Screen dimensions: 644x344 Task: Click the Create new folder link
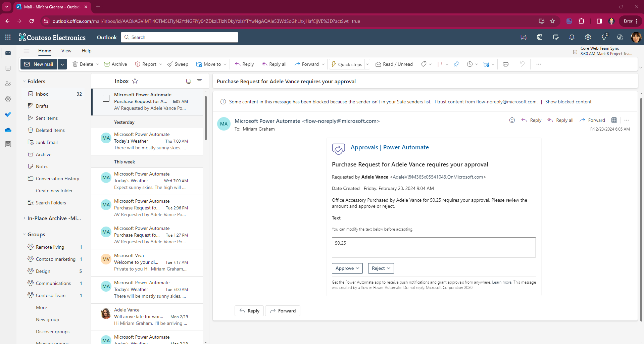click(x=54, y=191)
